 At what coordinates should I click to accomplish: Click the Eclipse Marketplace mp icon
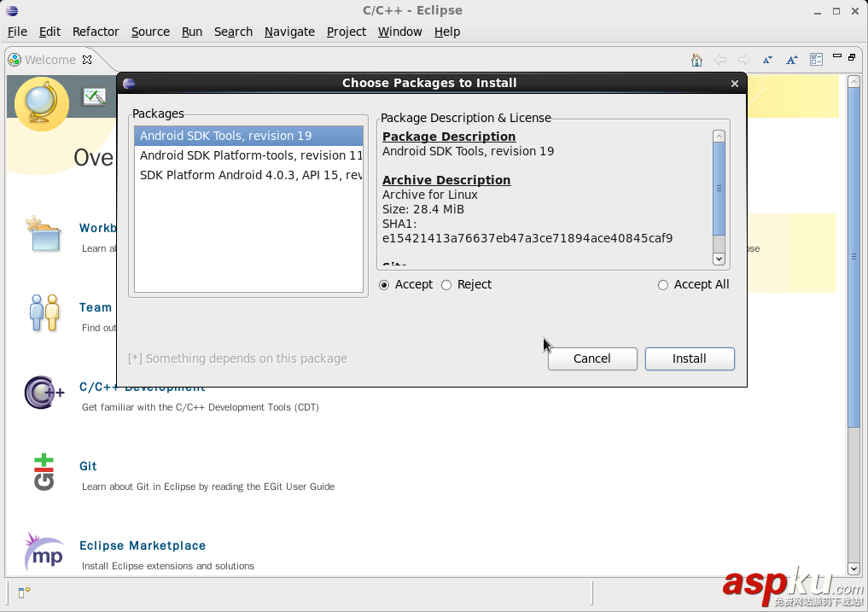pos(44,551)
